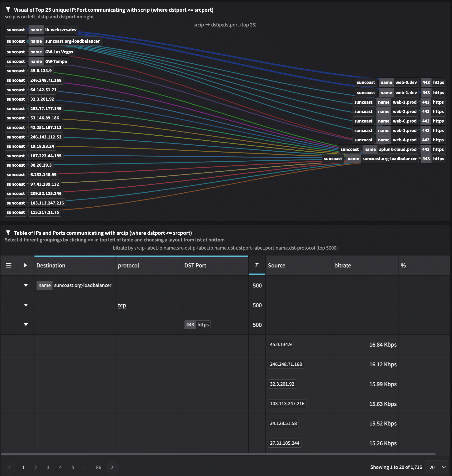This screenshot has height=476, width=452.
Task: Open the page-size dropdown showing 20
Action: (x=436, y=467)
